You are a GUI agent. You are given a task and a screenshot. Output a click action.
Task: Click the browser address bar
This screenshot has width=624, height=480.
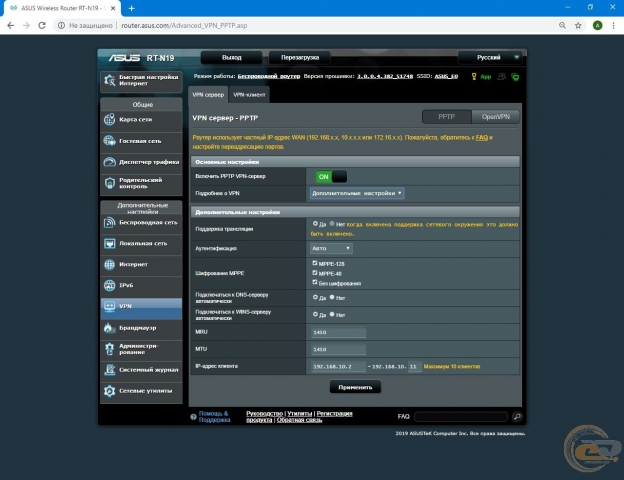(306, 25)
